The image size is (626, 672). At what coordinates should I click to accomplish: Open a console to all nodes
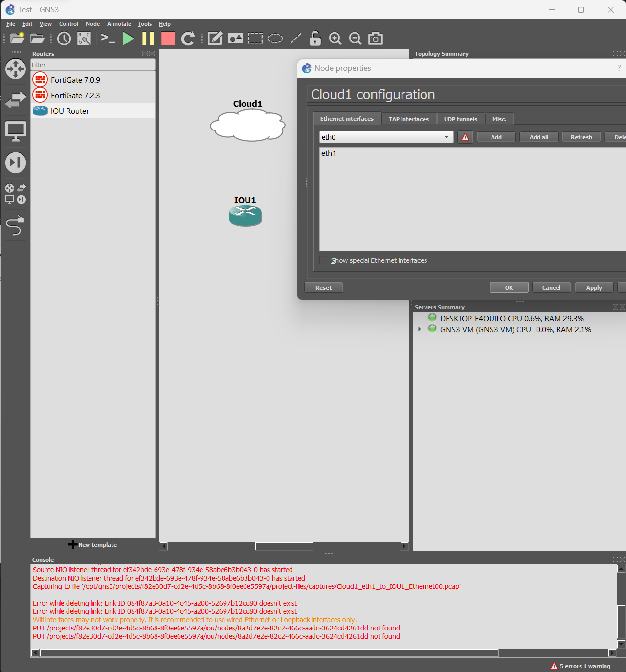(108, 38)
